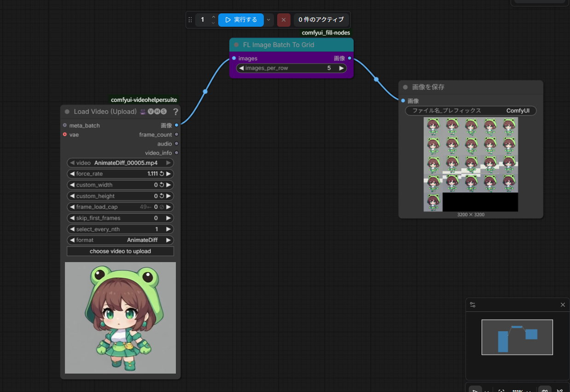Reset the force_rate value with its reset icon
This screenshot has width=570, height=392.
pyautogui.click(x=162, y=174)
